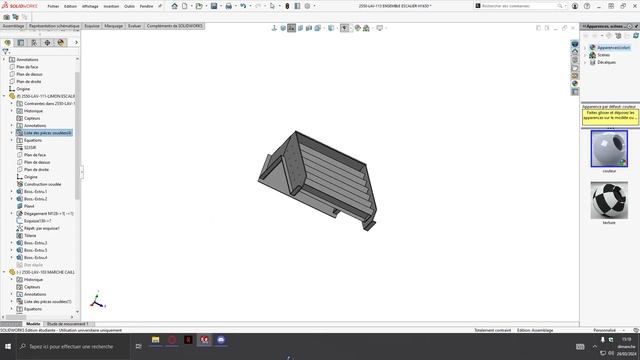Image resolution: width=640 pixels, height=360 pixels.
Task: Open the ConfigurationManager tab
Action: (x=34, y=42)
